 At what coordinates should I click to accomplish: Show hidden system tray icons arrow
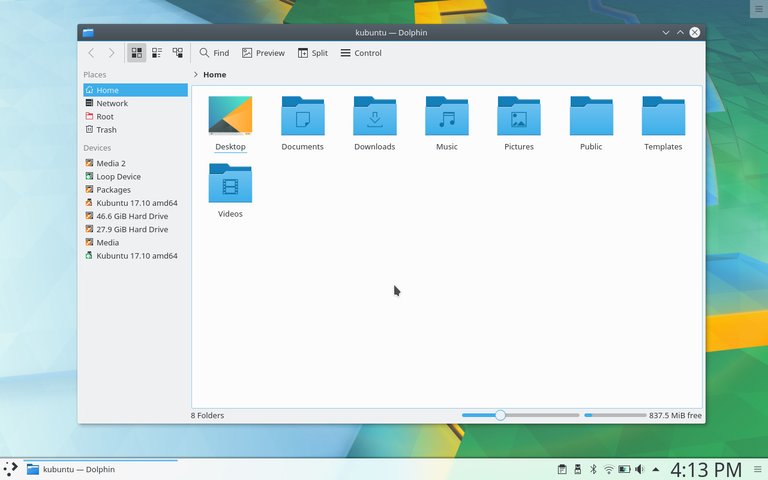pyautogui.click(x=655, y=469)
